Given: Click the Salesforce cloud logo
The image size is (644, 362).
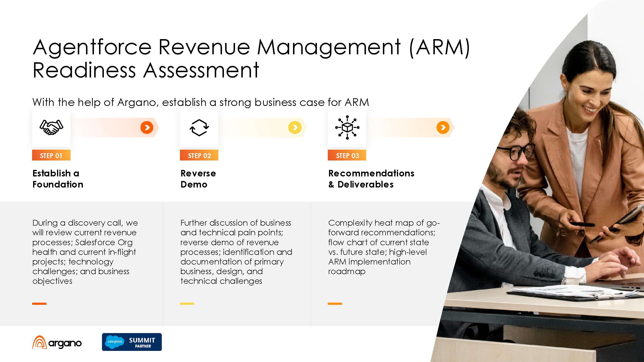Looking at the screenshot, I should coord(115,341).
